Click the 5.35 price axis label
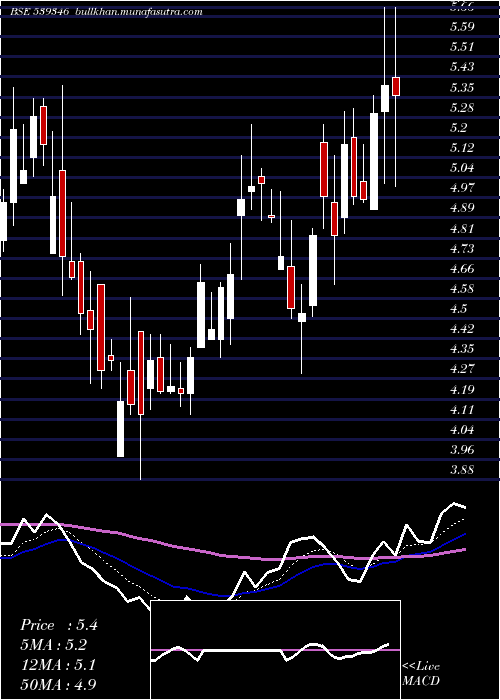Screen dimensions: 500x700 tap(462, 88)
